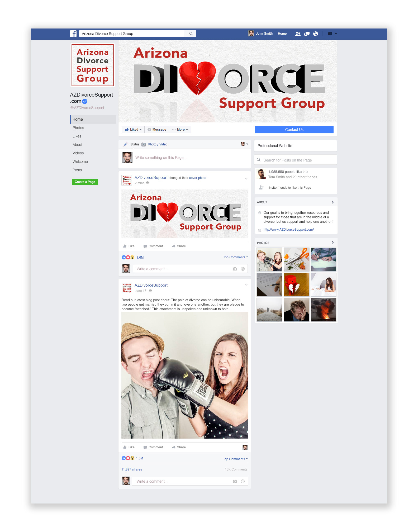
Task: Open the AZDivorceSupport.com website link
Action: click(288, 230)
